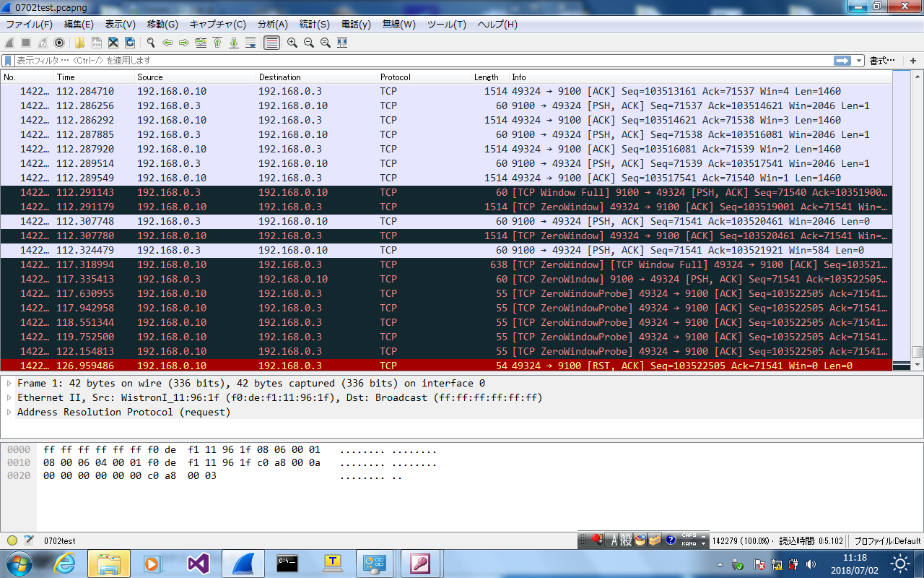Save this capture file
Screen dimensions: 924x578
[96, 43]
